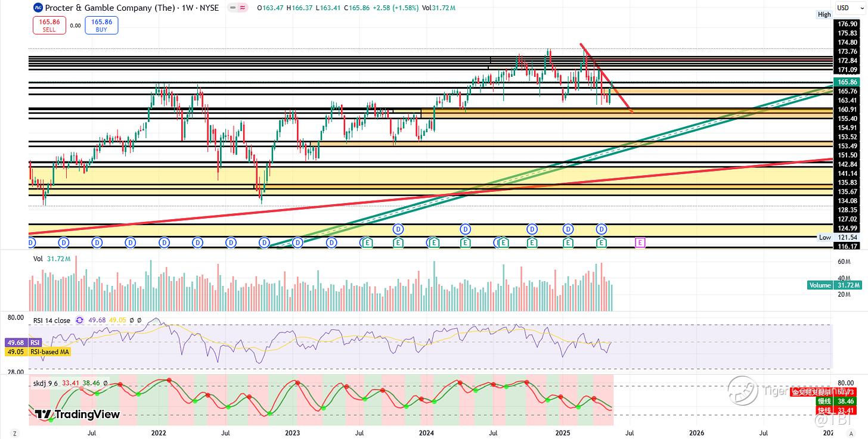Select the 142.84 price level label
Screen dimensions: 868x439
click(847, 164)
